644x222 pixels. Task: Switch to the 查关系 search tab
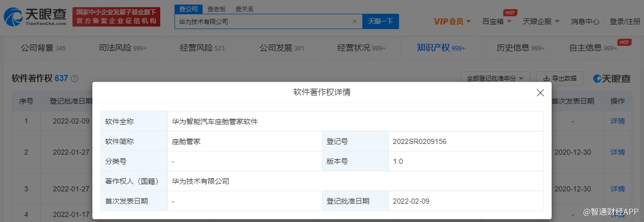click(x=244, y=9)
